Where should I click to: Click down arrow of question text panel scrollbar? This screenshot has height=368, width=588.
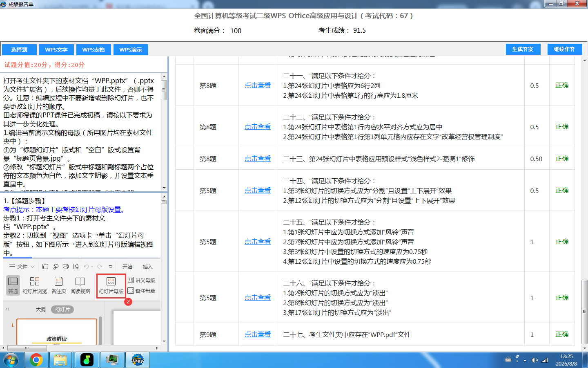click(164, 188)
